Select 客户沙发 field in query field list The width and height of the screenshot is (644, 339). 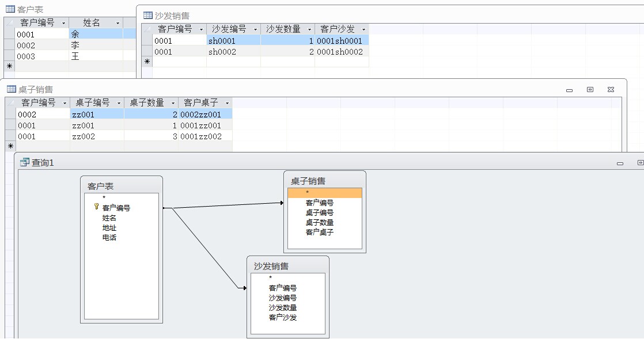coord(283,318)
